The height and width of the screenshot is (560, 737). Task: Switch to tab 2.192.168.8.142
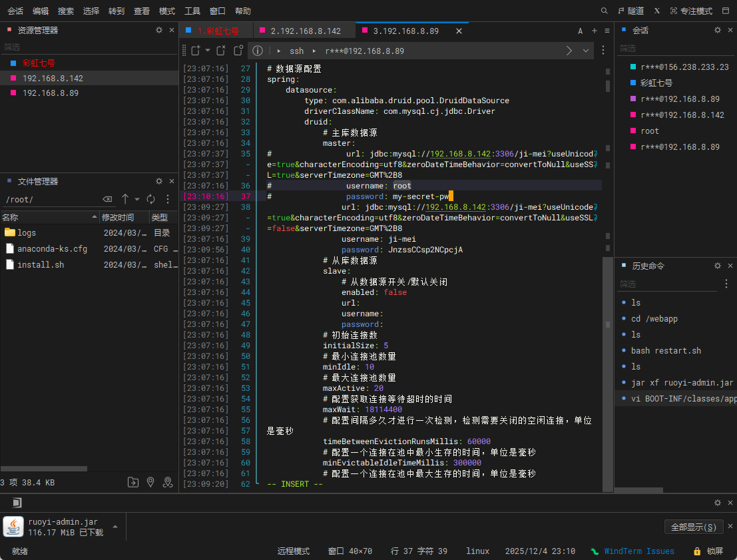point(304,31)
